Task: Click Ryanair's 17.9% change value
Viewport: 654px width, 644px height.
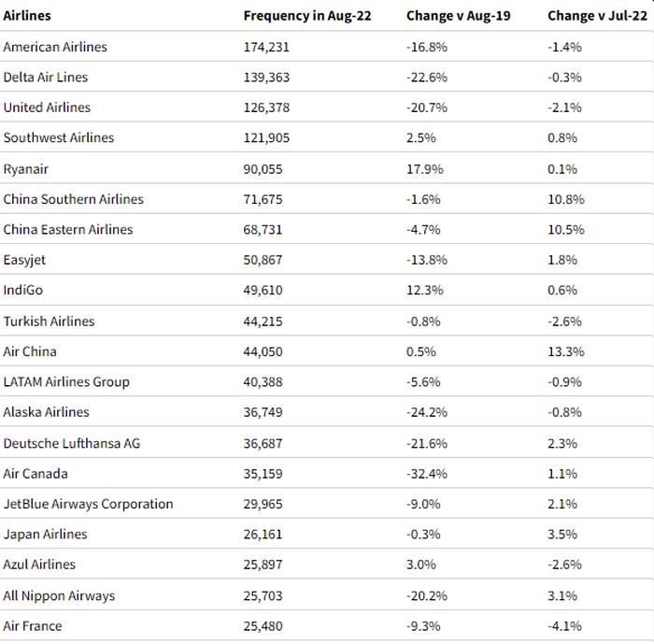Action: pos(424,169)
